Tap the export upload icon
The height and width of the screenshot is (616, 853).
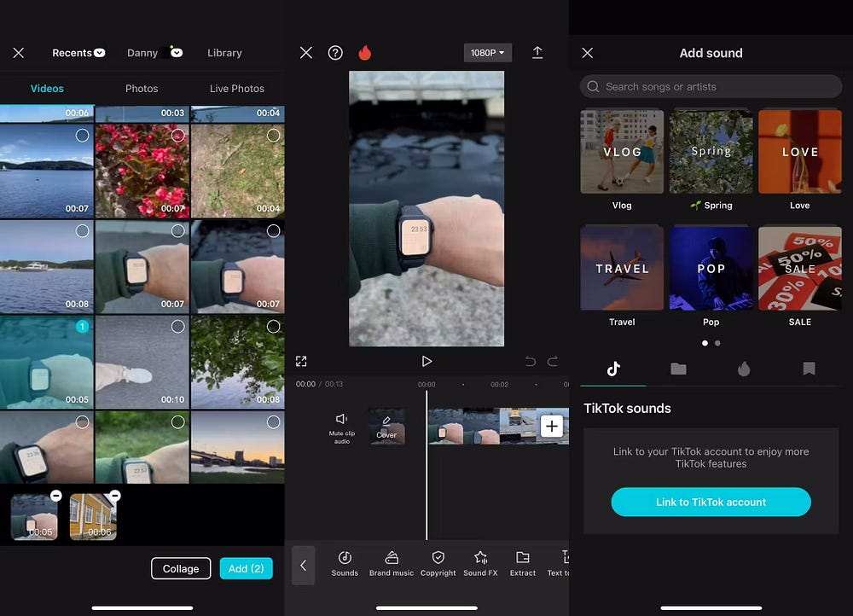537,53
